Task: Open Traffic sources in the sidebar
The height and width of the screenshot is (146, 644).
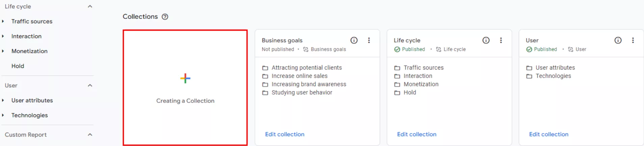Action: click(32, 21)
